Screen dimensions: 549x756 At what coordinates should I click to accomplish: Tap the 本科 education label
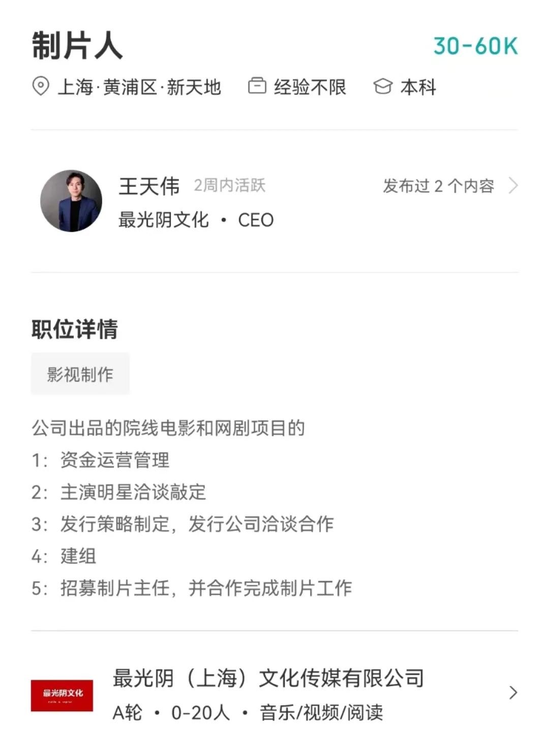pyautogui.click(x=418, y=87)
